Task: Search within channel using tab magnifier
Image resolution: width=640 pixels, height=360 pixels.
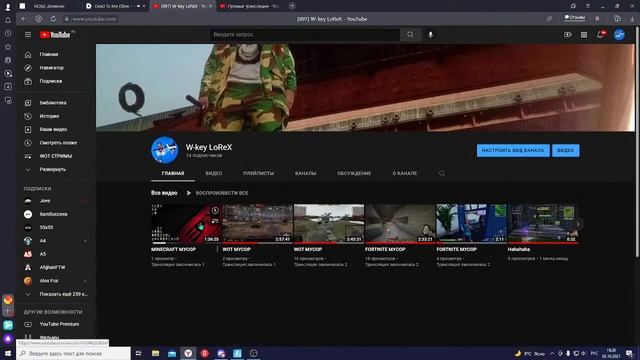Action: (442, 173)
